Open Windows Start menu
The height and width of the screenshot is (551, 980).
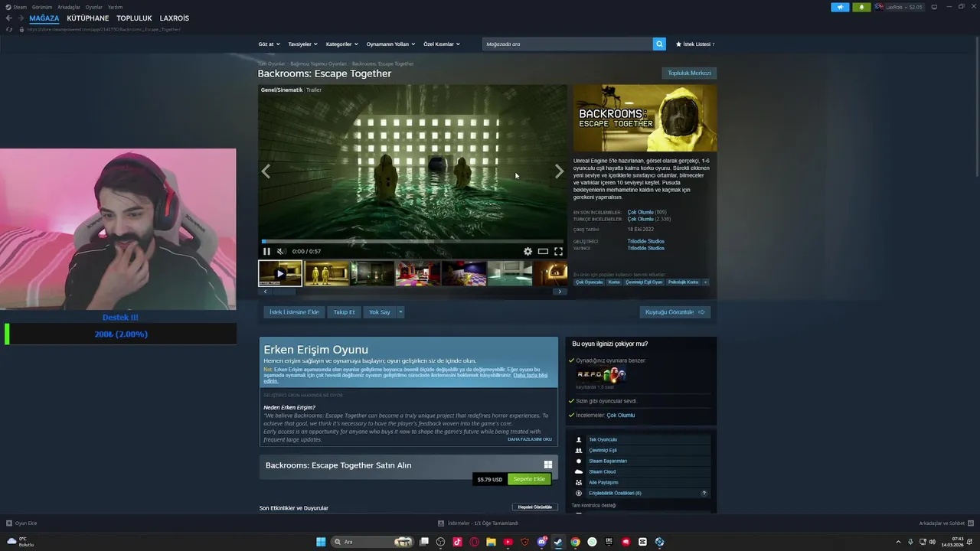(321, 542)
